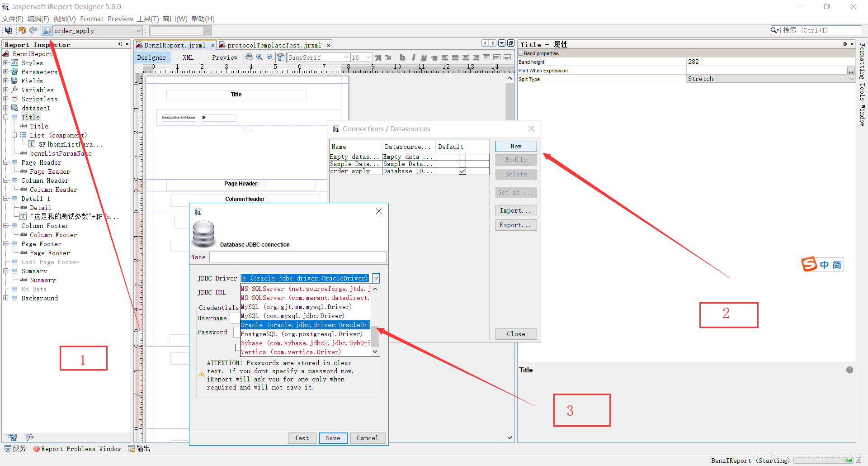Click the Print When Expression ellipsis button

(x=851, y=71)
